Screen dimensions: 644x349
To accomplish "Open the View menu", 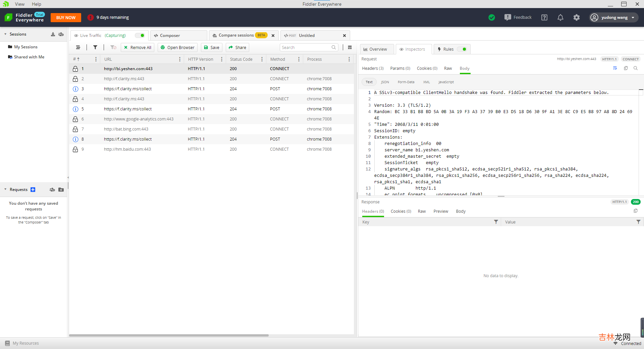I will [x=20, y=4].
